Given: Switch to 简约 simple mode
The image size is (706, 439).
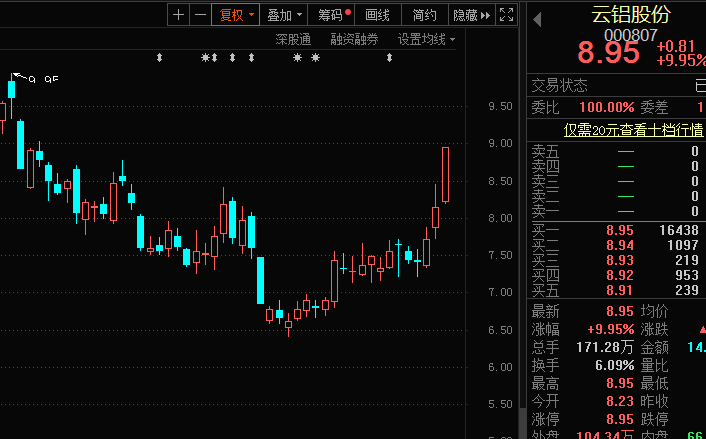Looking at the screenshot, I should (424, 15).
